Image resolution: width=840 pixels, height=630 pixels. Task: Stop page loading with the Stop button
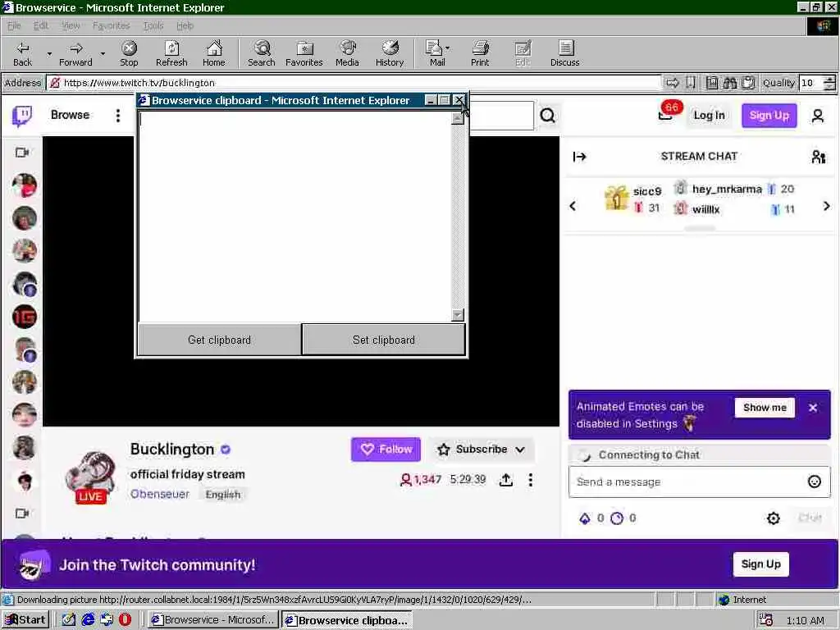coord(129,54)
